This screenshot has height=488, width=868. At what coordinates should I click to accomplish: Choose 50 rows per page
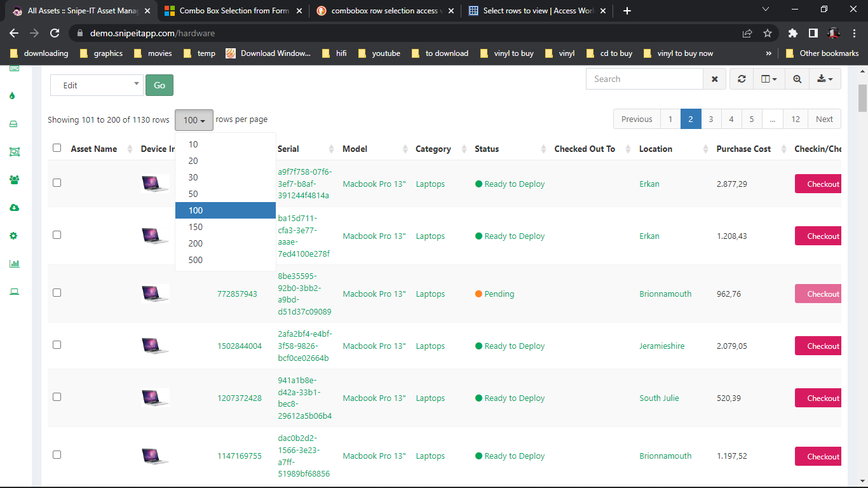(226, 194)
